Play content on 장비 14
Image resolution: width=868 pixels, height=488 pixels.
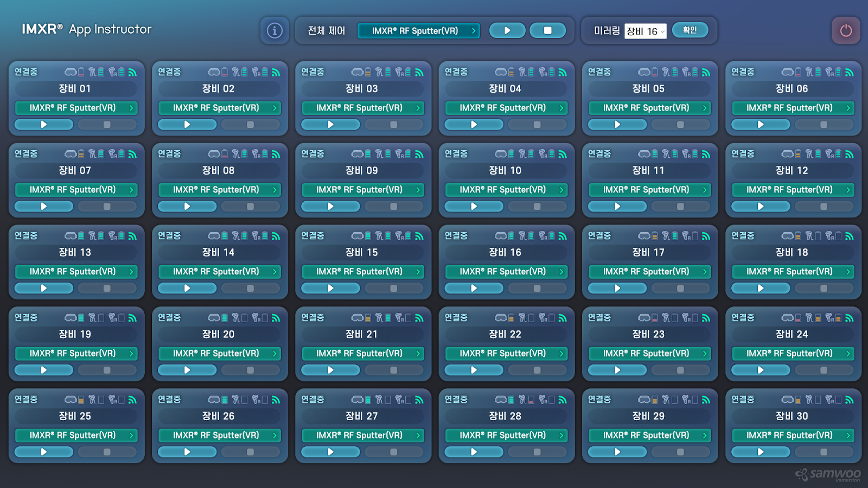point(187,288)
